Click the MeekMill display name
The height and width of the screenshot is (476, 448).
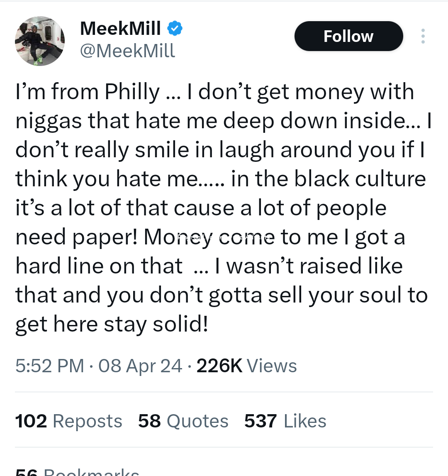point(120,29)
